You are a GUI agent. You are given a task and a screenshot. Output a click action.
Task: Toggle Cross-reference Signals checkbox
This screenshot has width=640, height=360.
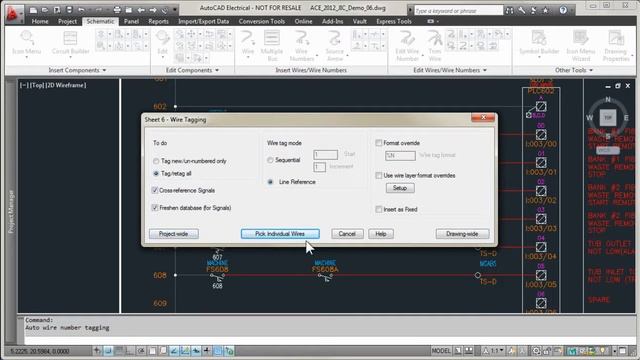pos(155,190)
